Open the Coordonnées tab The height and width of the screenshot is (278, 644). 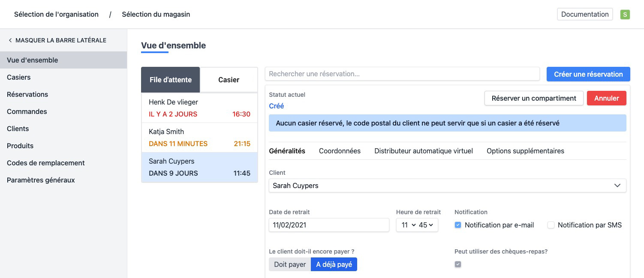pos(340,151)
